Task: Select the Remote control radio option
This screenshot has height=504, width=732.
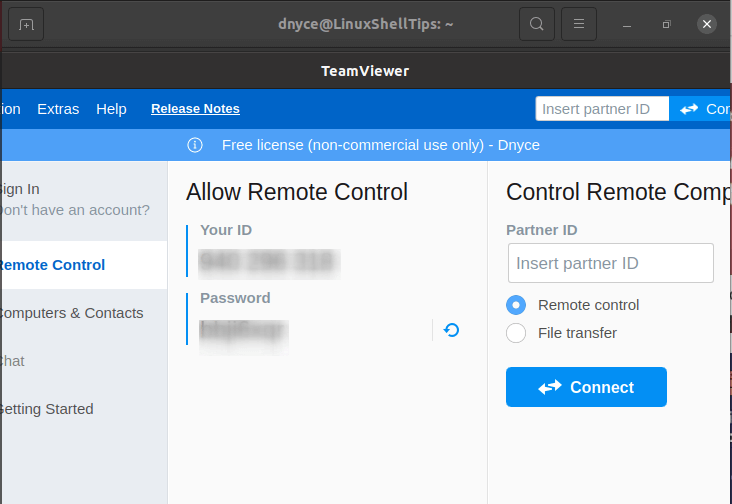Action: click(516, 305)
